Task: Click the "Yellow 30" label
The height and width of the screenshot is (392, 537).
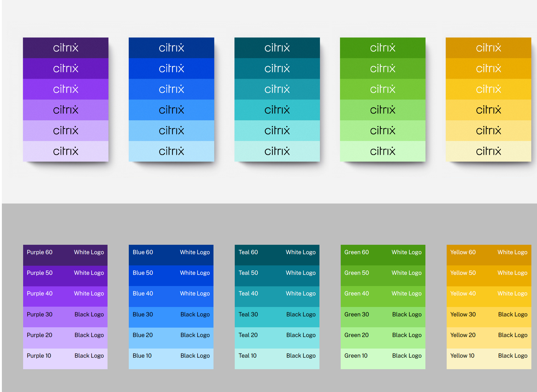Action: click(x=463, y=314)
